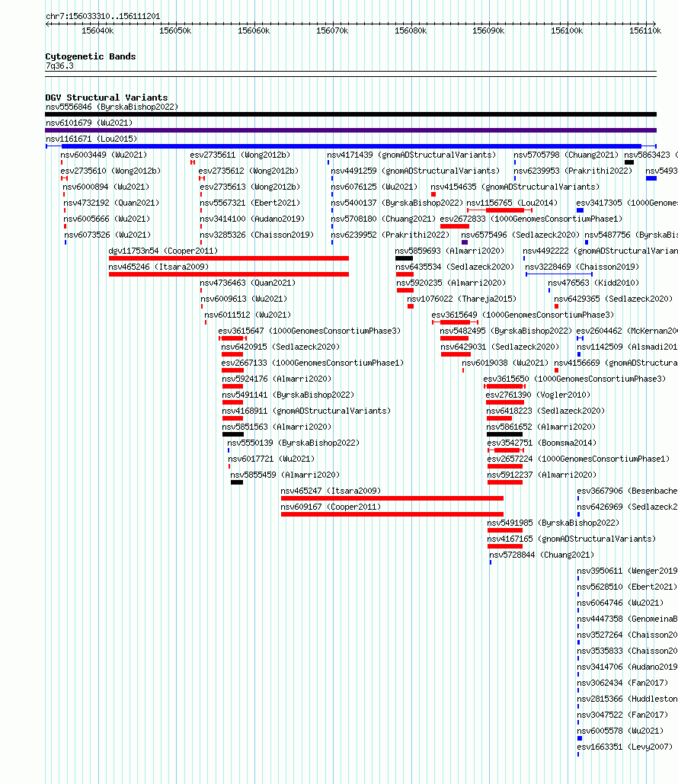The image size is (678, 784).
Task: Open nsv6003449 (Wu2021) variant
Action: tap(104, 155)
